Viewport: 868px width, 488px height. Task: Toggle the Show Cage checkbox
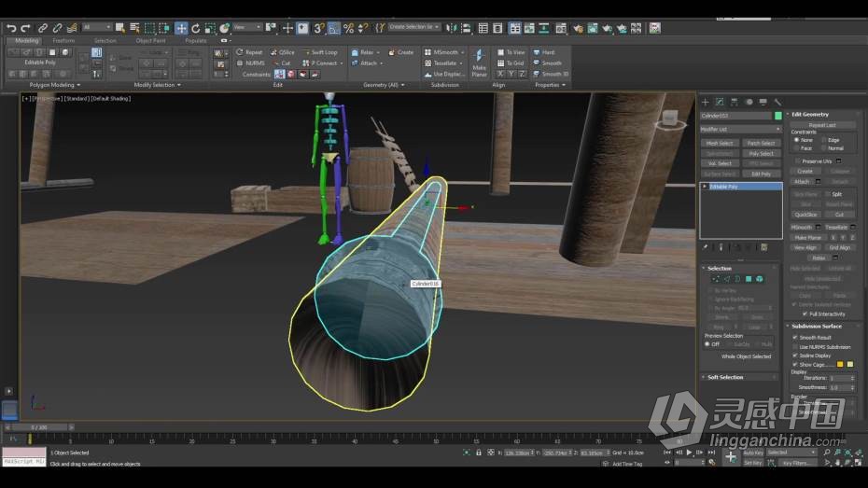(795, 365)
